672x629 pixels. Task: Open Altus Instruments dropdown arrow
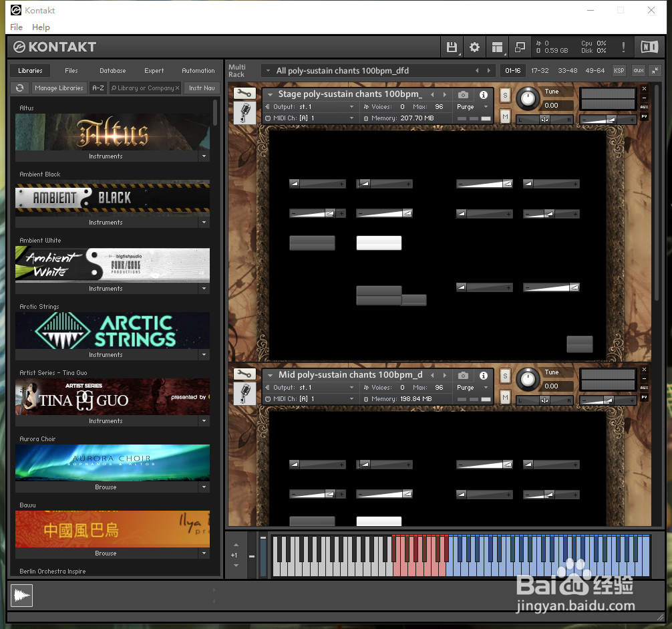point(204,156)
